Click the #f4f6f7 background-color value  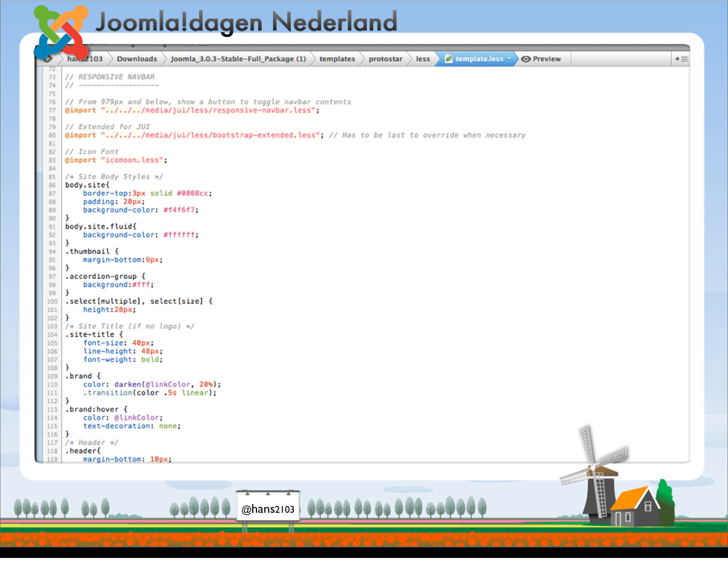(179, 210)
